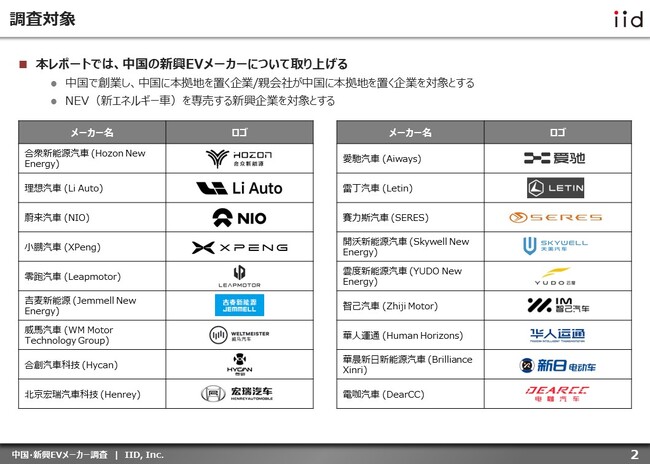Select the slide title 調査対象
Image resolution: width=650 pixels, height=465 pixels.
(x=40, y=20)
